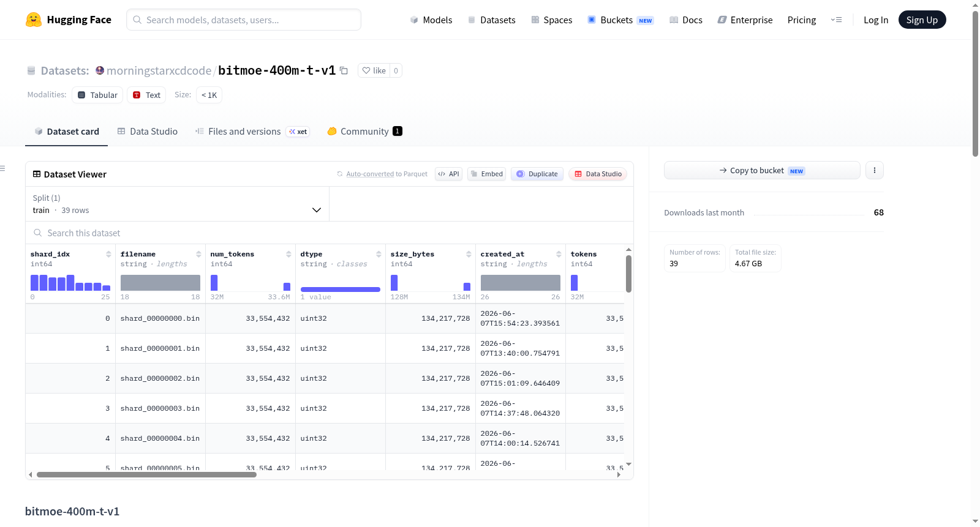Select cell shard_00000000.bin
Image resolution: width=980 pixels, height=527 pixels.
point(160,318)
